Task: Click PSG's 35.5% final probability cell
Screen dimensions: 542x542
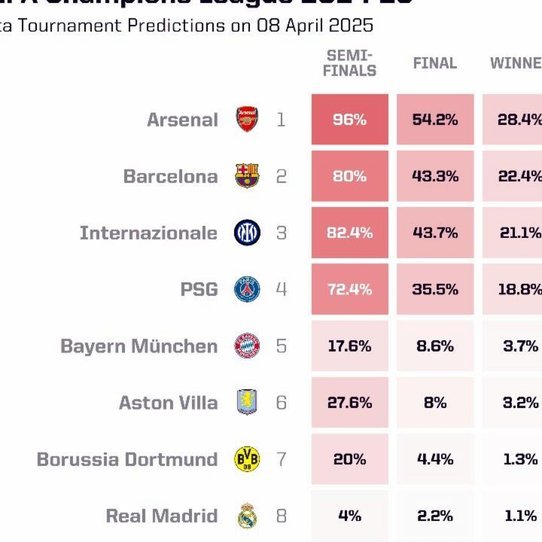Action: (435, 289)
